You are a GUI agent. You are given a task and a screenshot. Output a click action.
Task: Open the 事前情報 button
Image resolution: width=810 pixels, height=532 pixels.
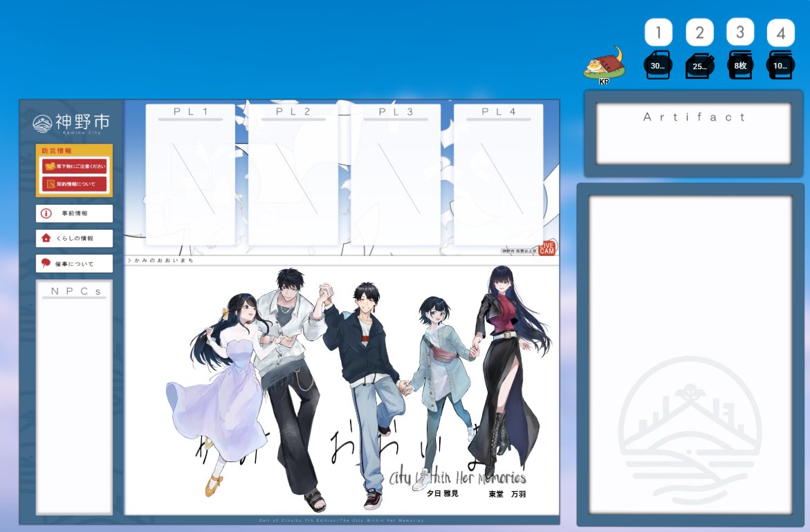[75, 213]
